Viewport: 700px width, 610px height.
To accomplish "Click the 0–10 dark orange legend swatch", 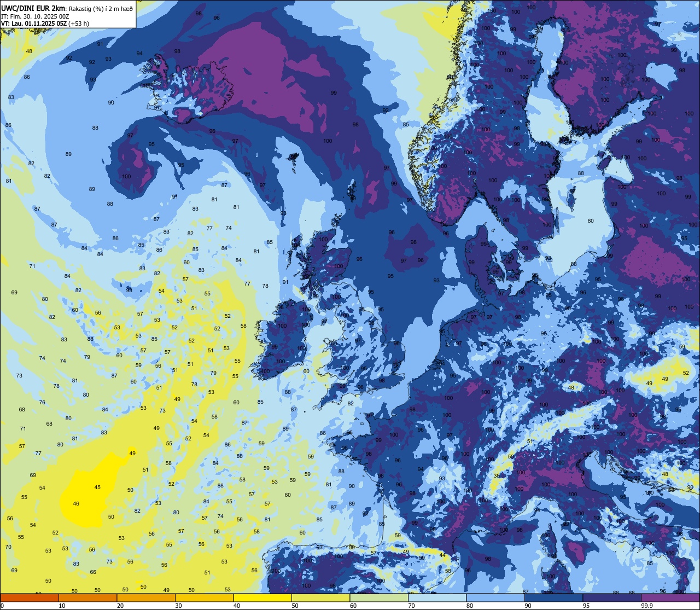I will (x=30, y=597).
